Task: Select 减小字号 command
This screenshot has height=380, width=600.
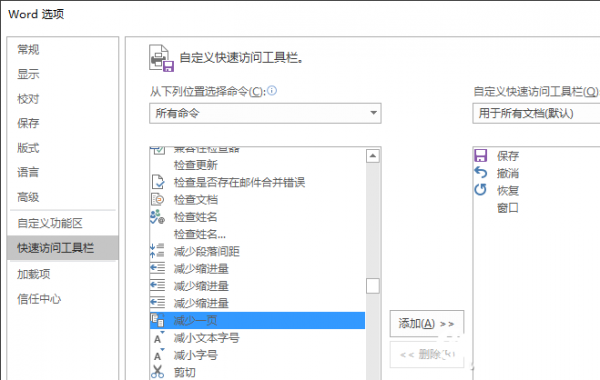Action: 196,355
